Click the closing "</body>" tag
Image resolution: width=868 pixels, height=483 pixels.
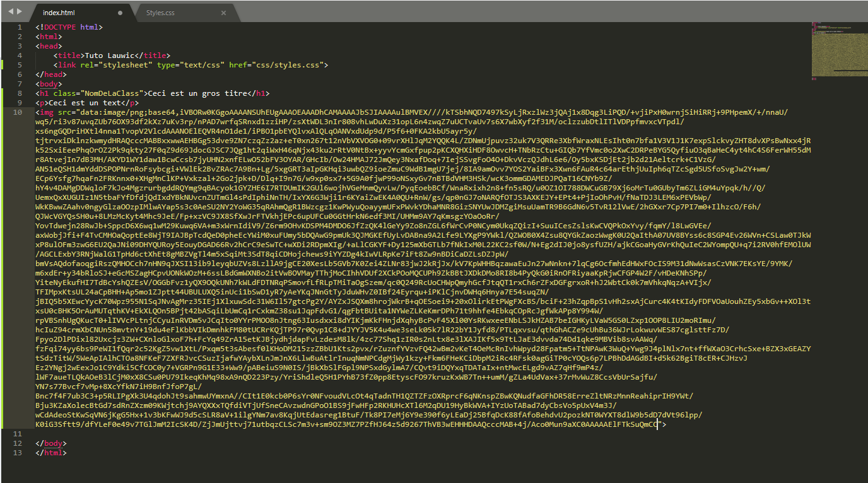pos(50,443)
